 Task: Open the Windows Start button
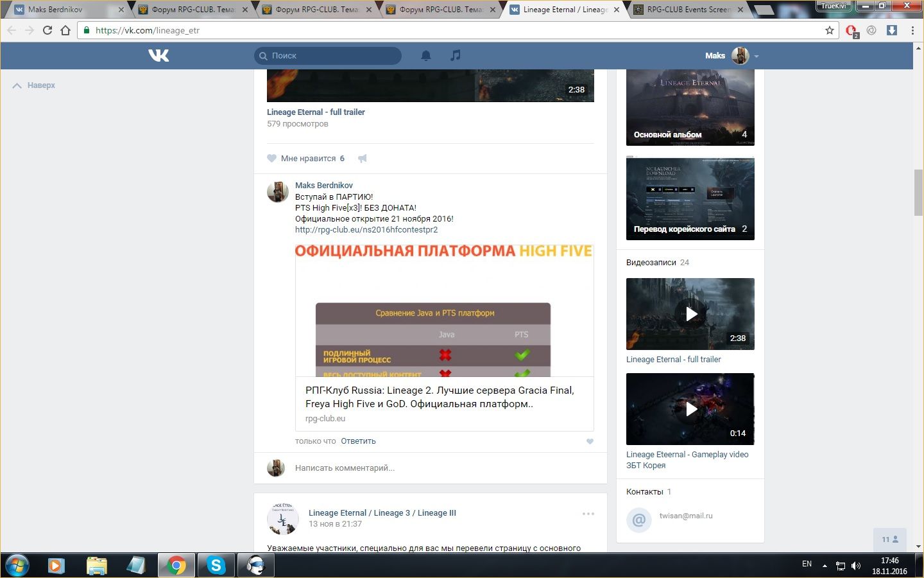click(16, 566)
